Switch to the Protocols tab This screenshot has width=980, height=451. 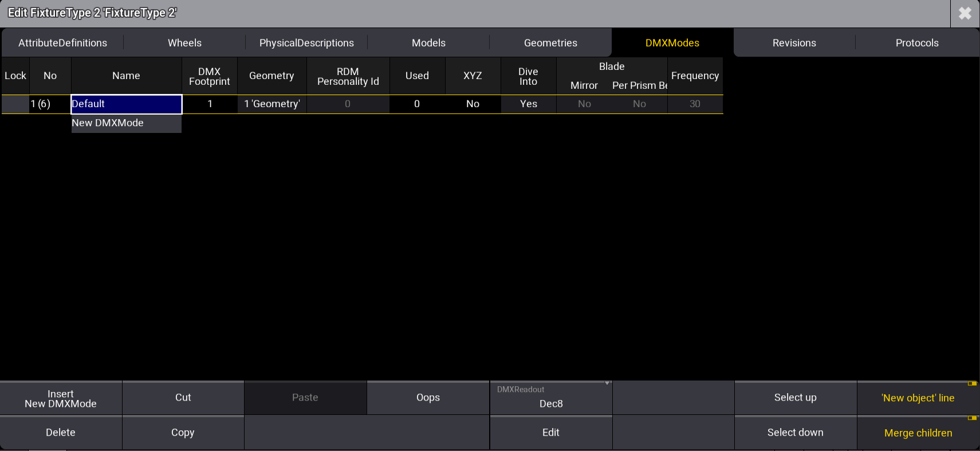point(916,43)
